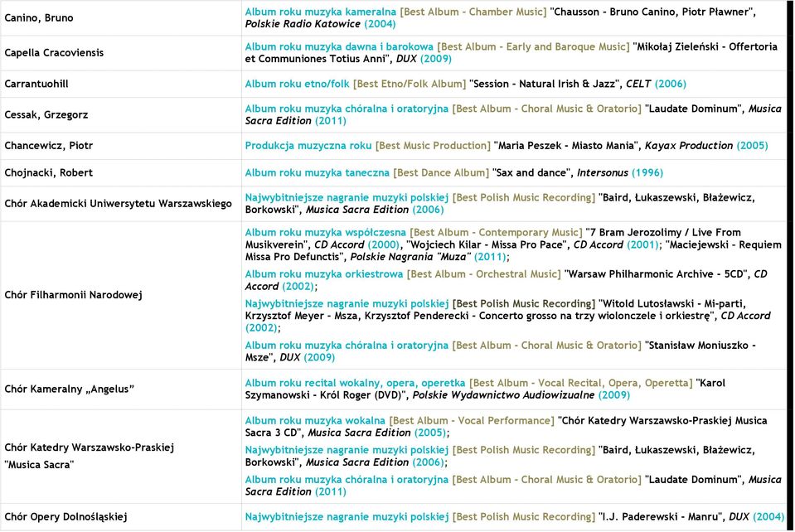Click the 'Chór Kameralny „Angelus"' name

click(70, 389)
